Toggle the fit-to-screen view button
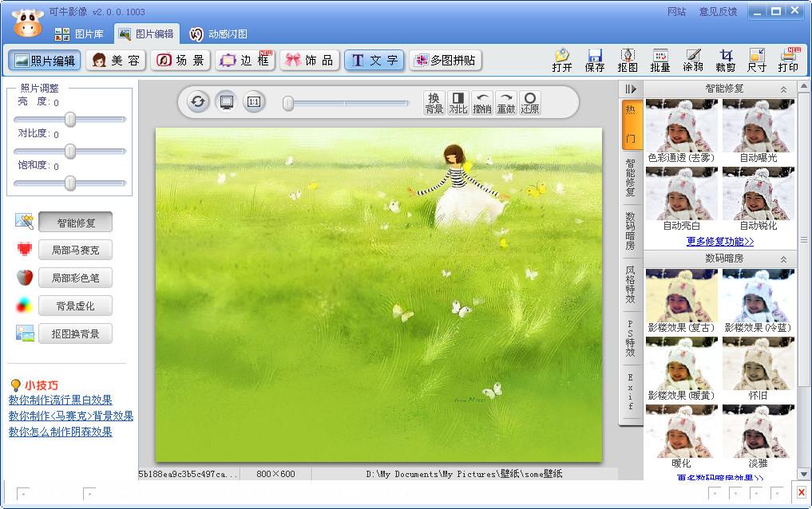Screen dimensions: 812x509 coord(227,101)
